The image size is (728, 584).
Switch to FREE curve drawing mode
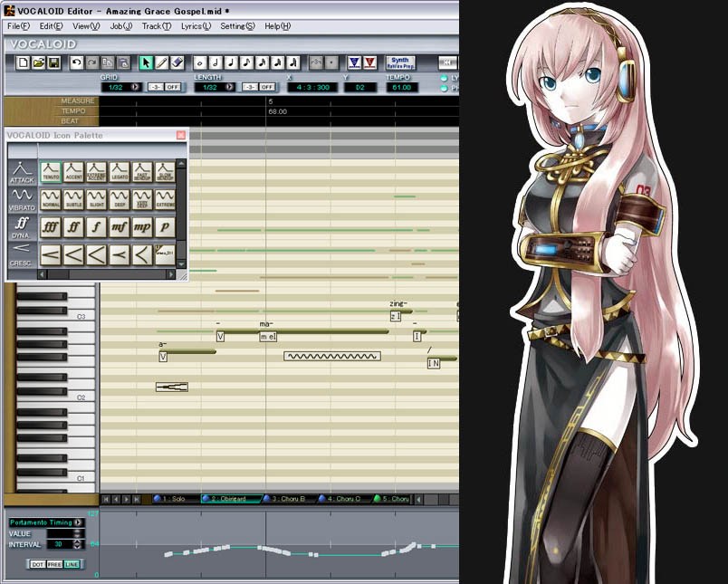tap(53, 564)
